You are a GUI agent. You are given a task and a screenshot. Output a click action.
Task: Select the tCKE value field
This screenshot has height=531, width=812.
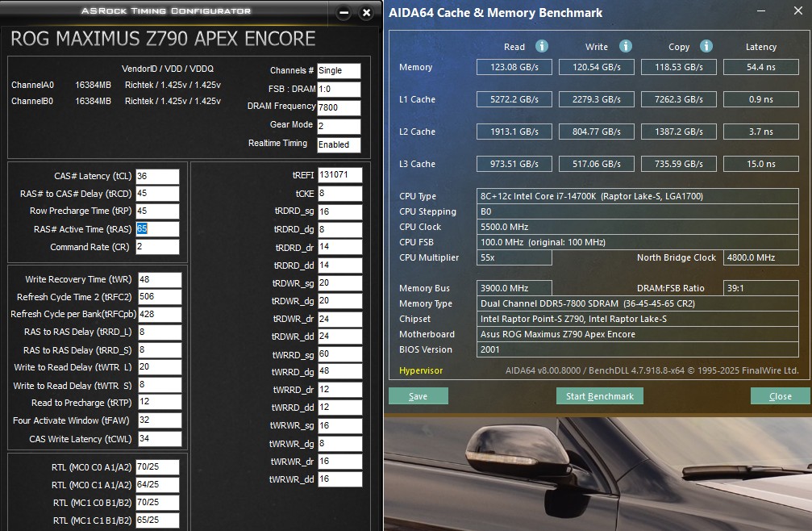339,194
